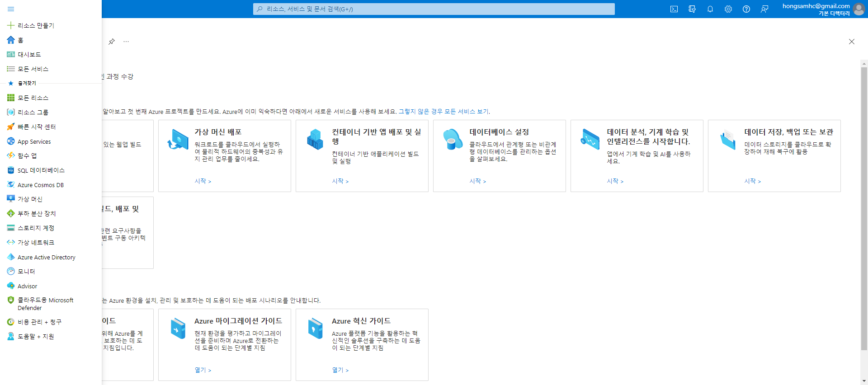The height and width of the screenshot is (385, 868).
Task: Click the 가상 머신 배포 card illustration
Action: pos(178,139)
